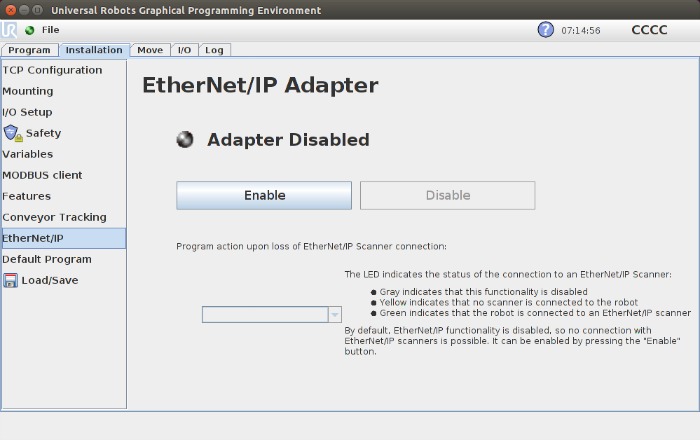
Task: Enable the EtherNet/IP adapter
Action: 264,195
